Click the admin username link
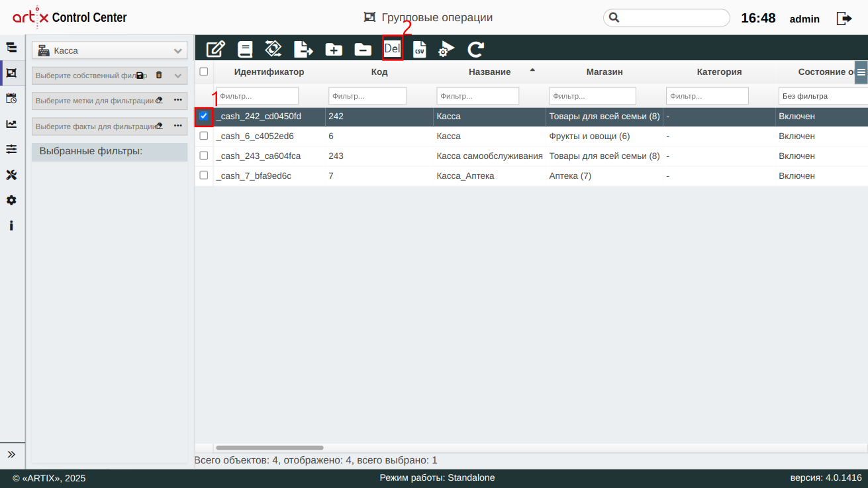The image size is (868, 488). (804, 19)
